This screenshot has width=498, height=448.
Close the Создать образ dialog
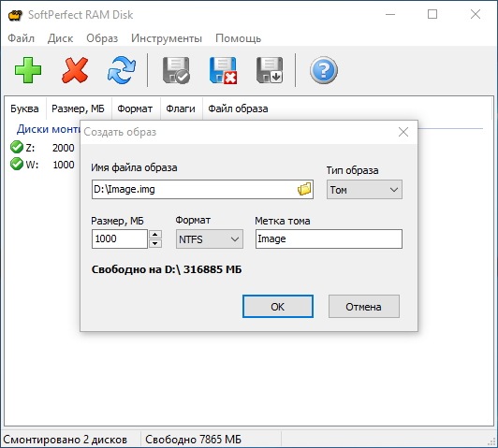click(x=403, y=132)
